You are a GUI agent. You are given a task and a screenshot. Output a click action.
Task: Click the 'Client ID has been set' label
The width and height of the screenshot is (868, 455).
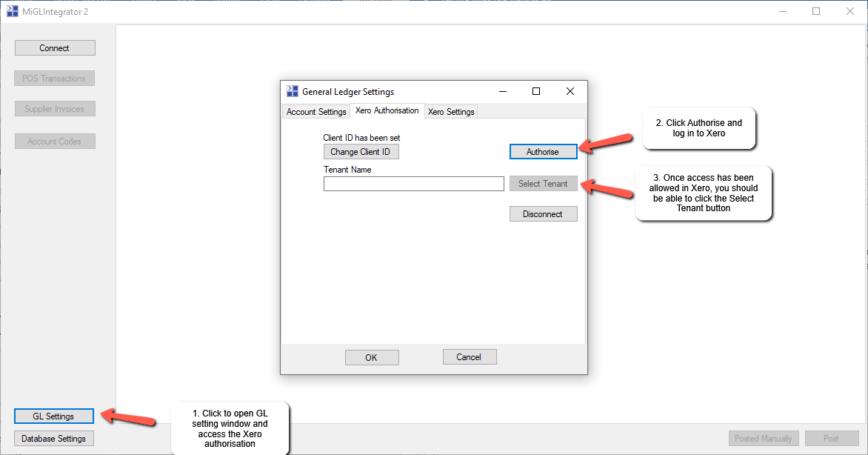coord(361,138)
